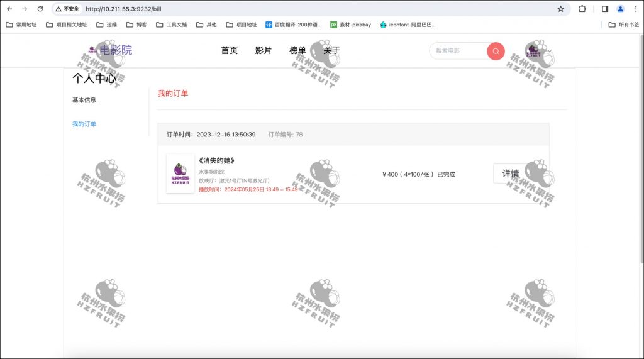Click the browser forward arrow
This screenshot has height=359, width=644.
click(x=25, y=9)
